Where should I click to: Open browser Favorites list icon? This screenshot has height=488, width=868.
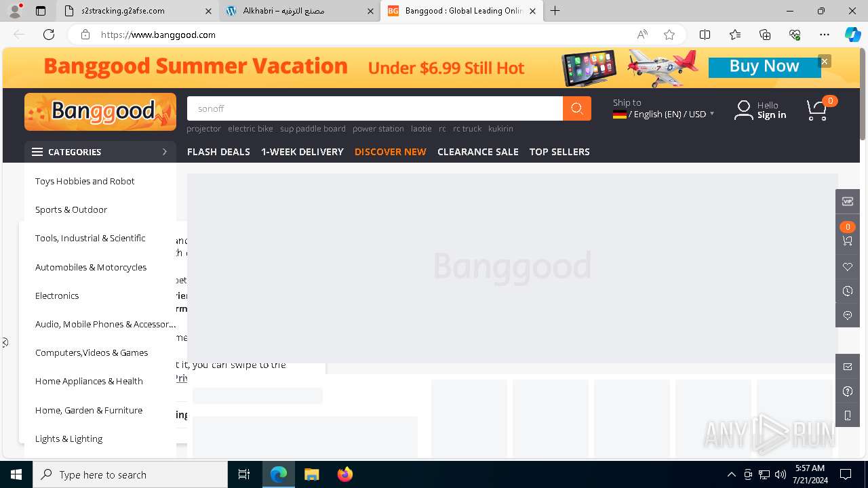(735, 35)
